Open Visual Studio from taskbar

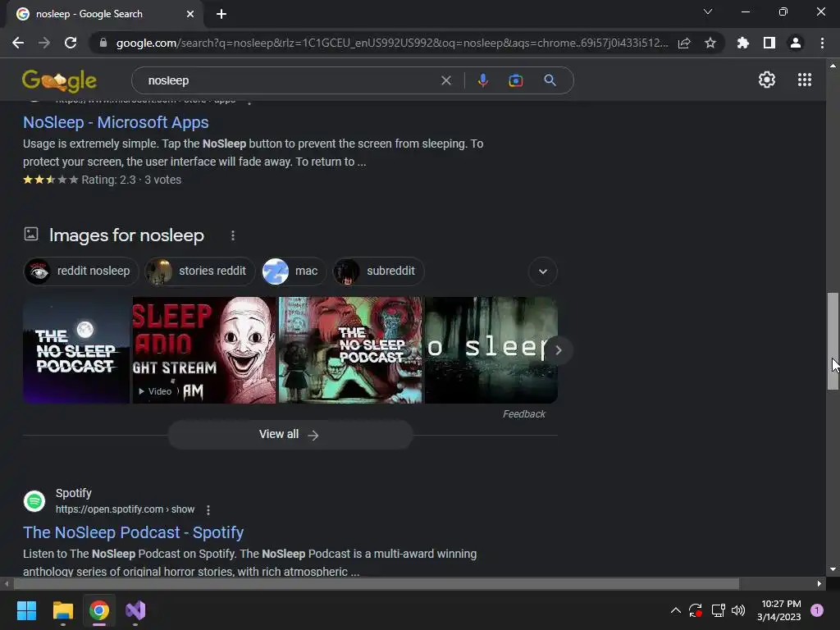point(135,610)
